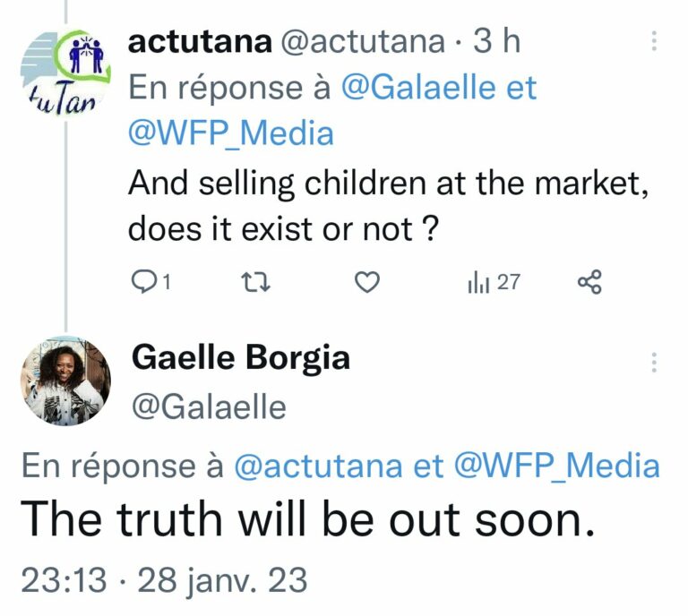Open more options for Gaelle Borgia's tweet
This screenshot has width=688, height=616.
[x=654, y=362]
